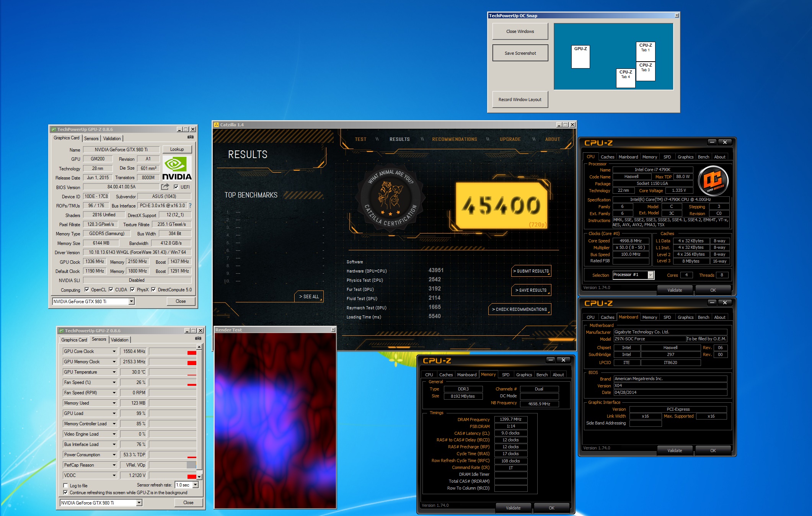This screenshot has width=812, height=516.
Task: Open the ABOUT tab in Catzilla
Action: click(x=552, y=139)
